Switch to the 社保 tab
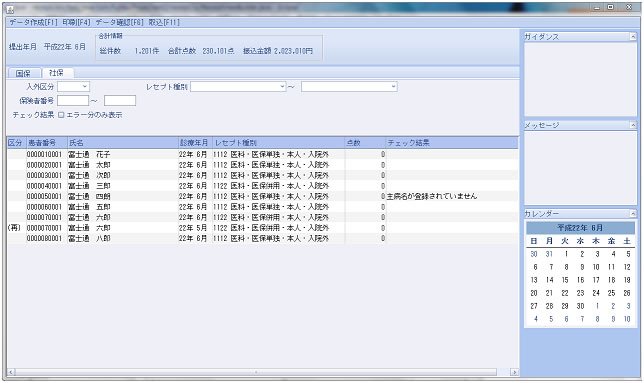Screen dimensions: 644x383 point(57,73)
